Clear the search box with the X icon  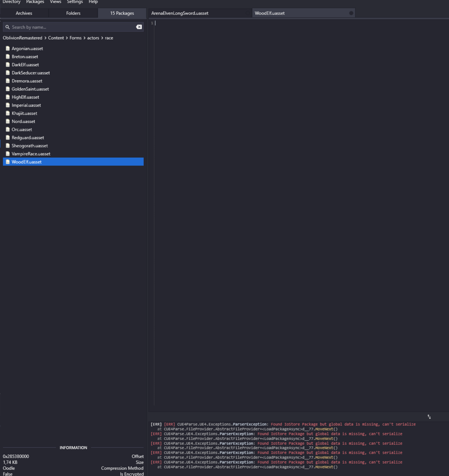pos(139,27)
